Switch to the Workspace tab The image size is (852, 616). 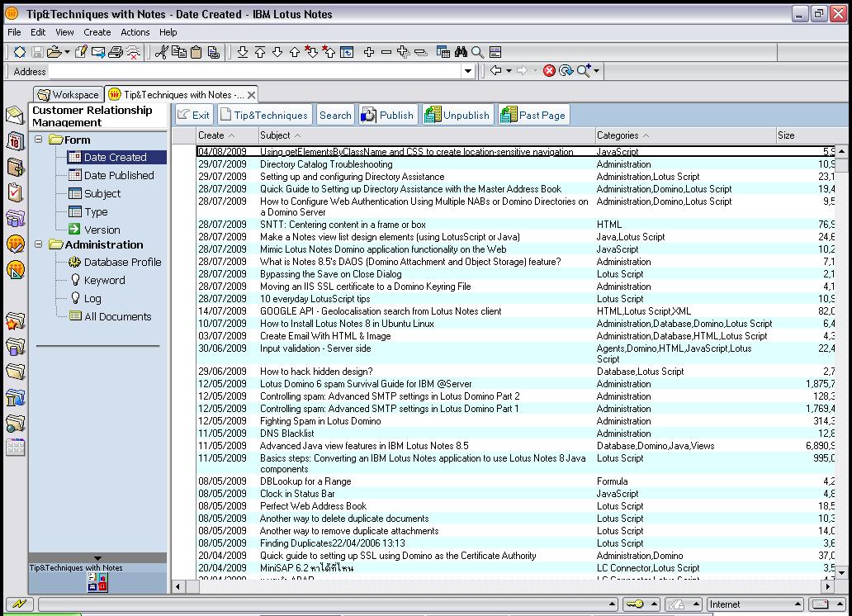[69, 95]
